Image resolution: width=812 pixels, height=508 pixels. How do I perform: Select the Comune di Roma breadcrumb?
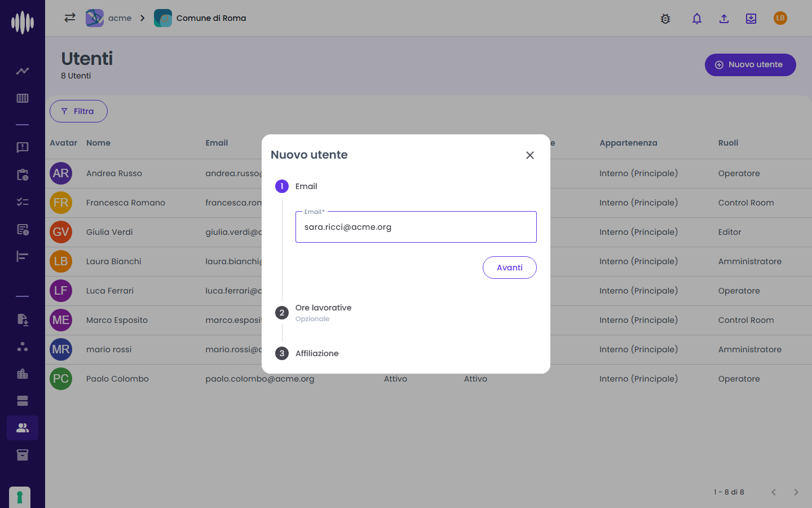point(200,18)
